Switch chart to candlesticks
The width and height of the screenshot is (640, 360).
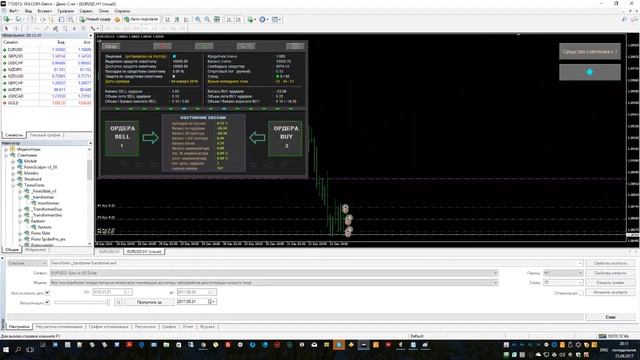177,19
